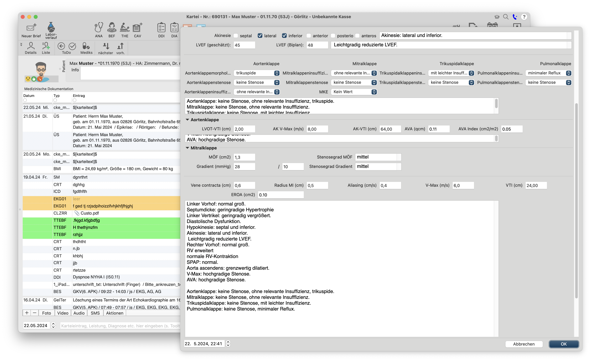Open Trikuspidalklappeninsuffizienz dropdown mit leichter Insuff
594x364 pixels.
point(451,73)
